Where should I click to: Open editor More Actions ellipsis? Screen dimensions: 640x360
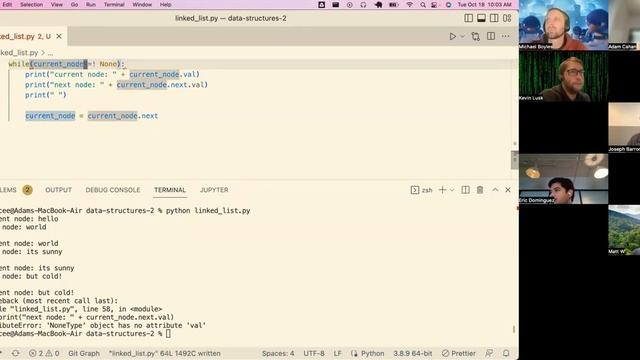point(506,36)
